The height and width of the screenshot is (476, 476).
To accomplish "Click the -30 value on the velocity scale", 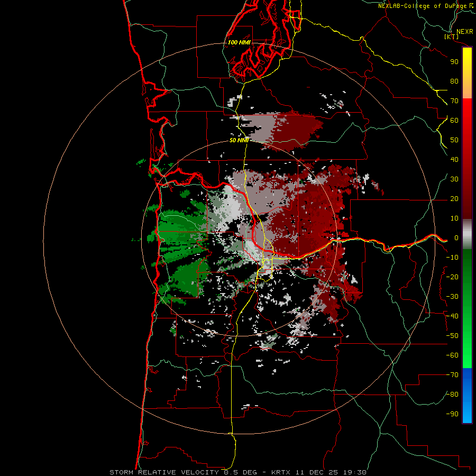I will click(x=452, y=297).
